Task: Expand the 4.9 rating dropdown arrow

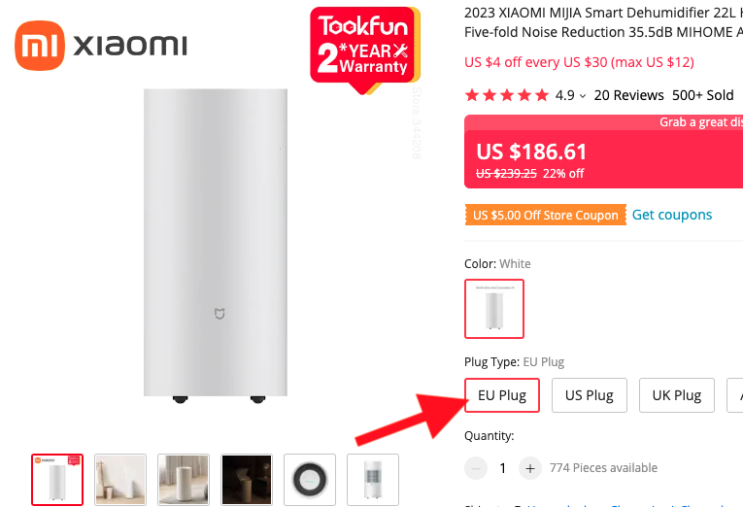Action: [x=583, y=96]
